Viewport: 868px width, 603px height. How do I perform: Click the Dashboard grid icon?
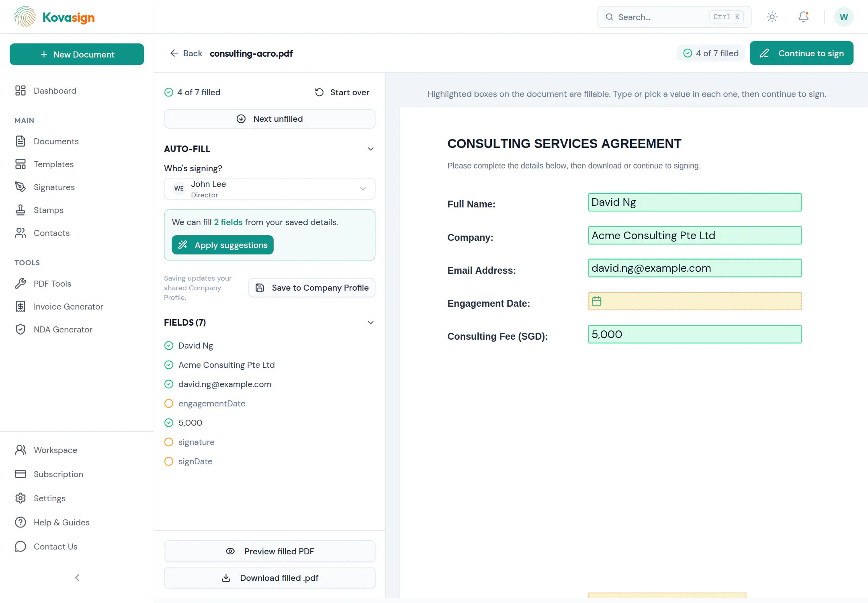20,90
